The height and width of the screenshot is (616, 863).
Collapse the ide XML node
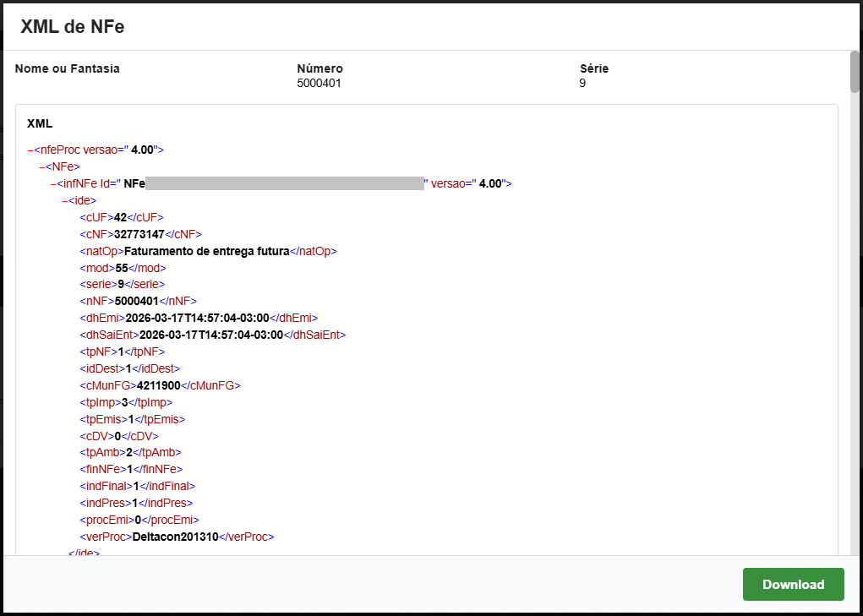65,200
